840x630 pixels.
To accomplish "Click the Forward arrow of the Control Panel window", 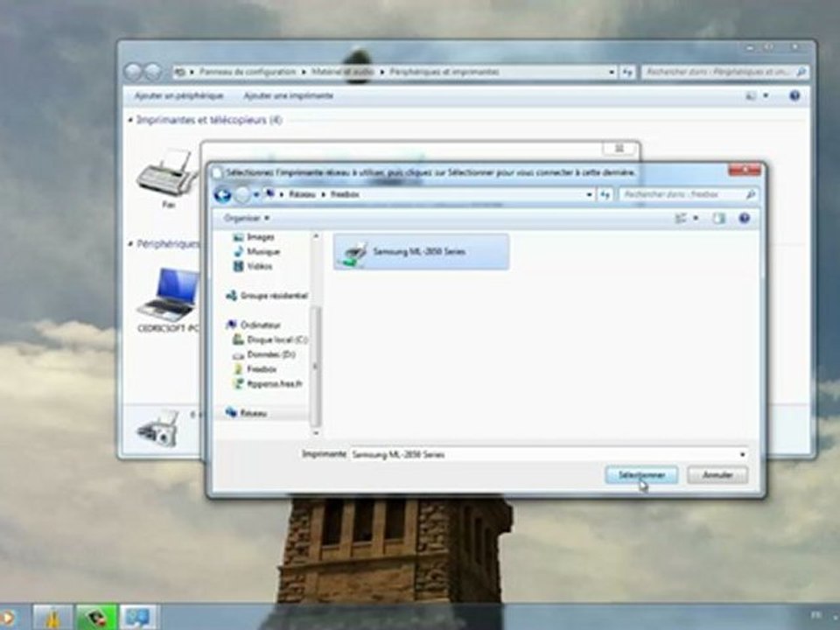I will (152, 72).
